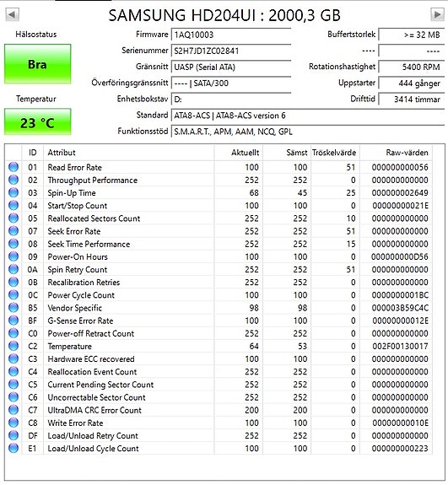
Task: Click raw value 000000000D56
Action: pos(400,256)
